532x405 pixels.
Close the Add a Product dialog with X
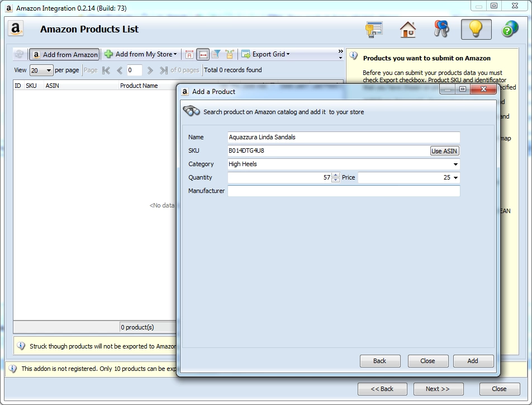(483, 89)
